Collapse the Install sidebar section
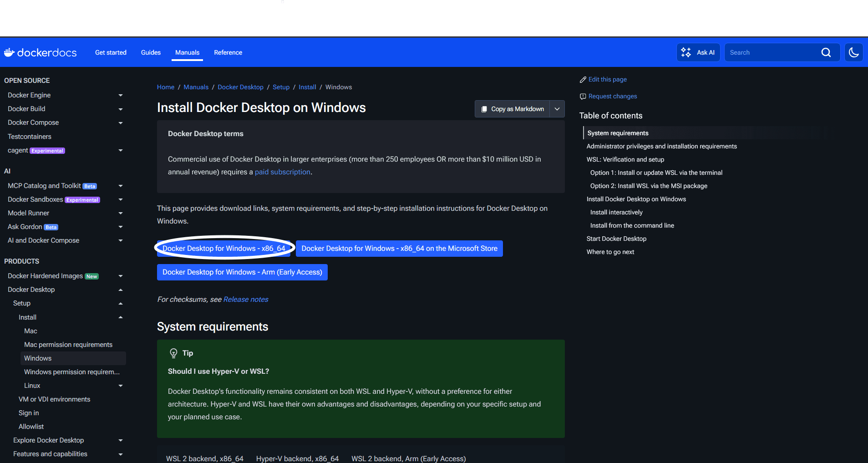This screenshot has height=463, width=868. (121, 317)
